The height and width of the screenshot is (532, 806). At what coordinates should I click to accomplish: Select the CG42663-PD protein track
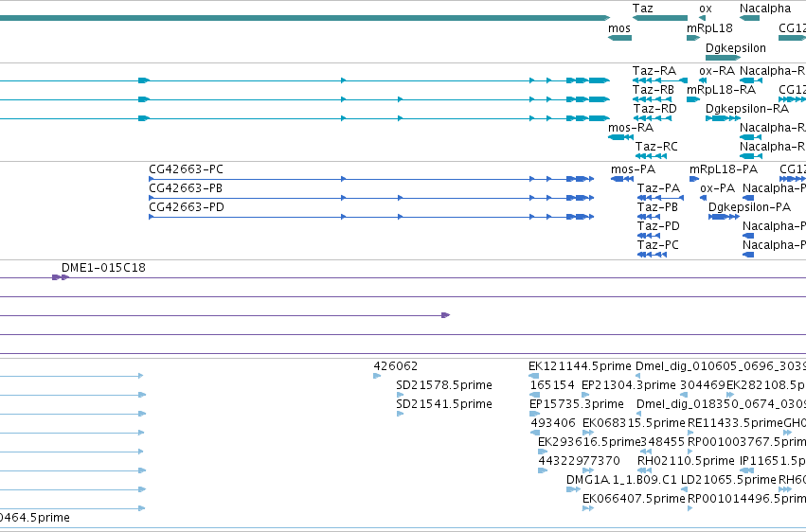click(371, 217)
